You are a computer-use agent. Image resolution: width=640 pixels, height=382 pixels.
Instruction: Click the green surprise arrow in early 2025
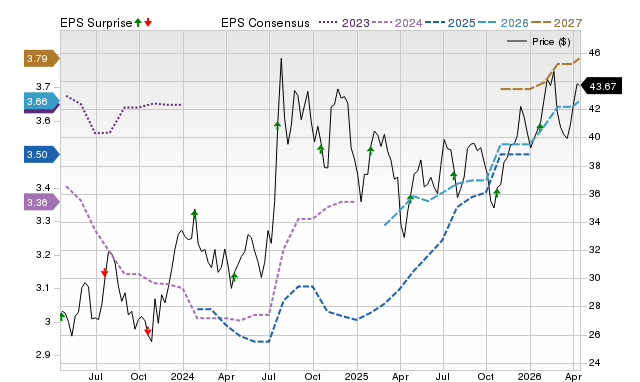(x=370, y=151)
